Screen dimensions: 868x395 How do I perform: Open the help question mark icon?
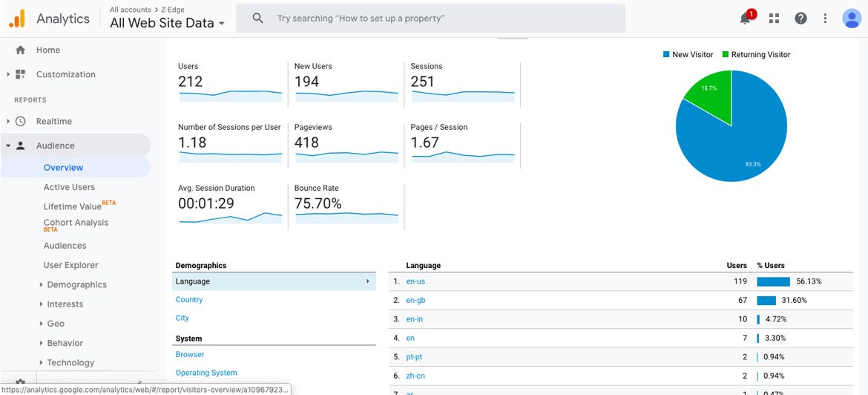pos(800,19)
